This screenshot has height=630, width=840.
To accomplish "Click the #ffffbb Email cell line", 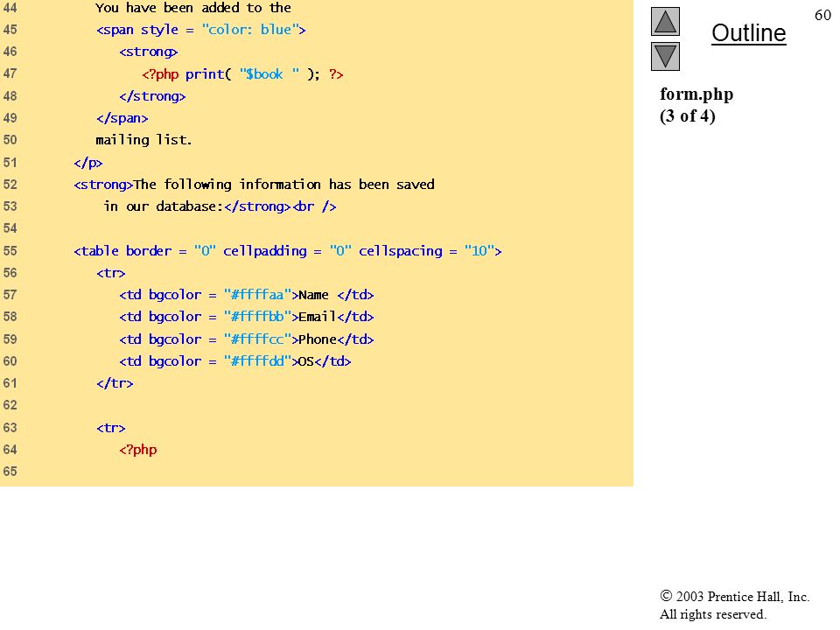I will (x=247, y=317).
